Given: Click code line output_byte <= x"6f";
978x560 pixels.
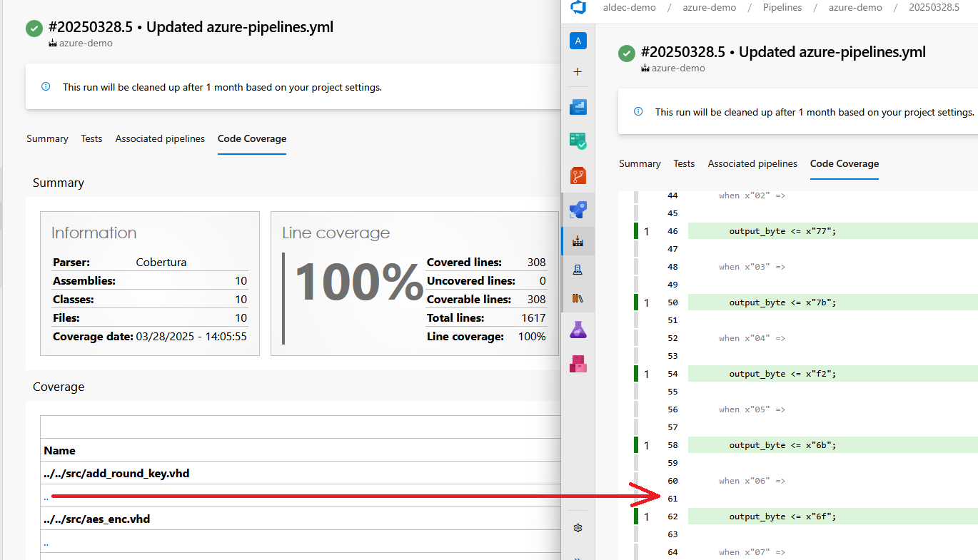Looking at the screenshot, I should [782, 516].
